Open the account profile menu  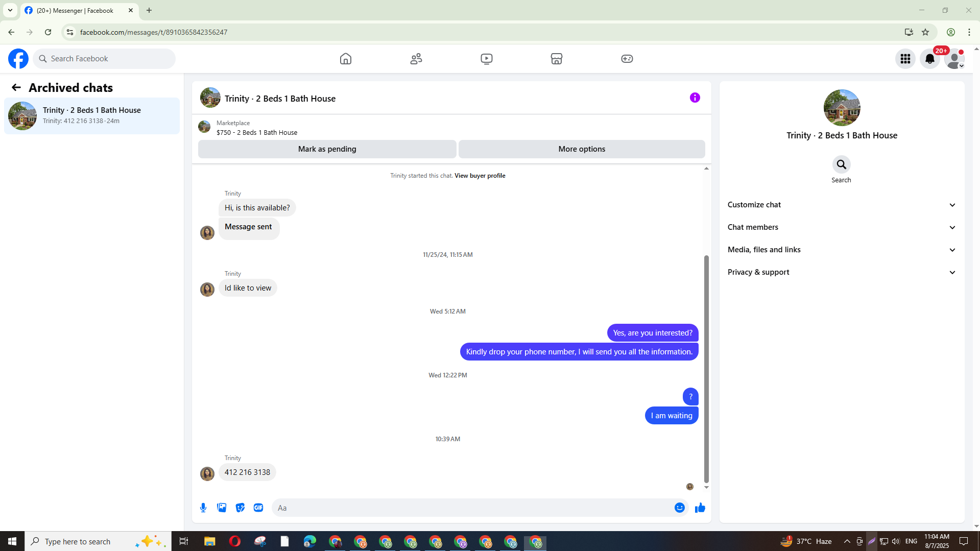(x=954, y=59)
